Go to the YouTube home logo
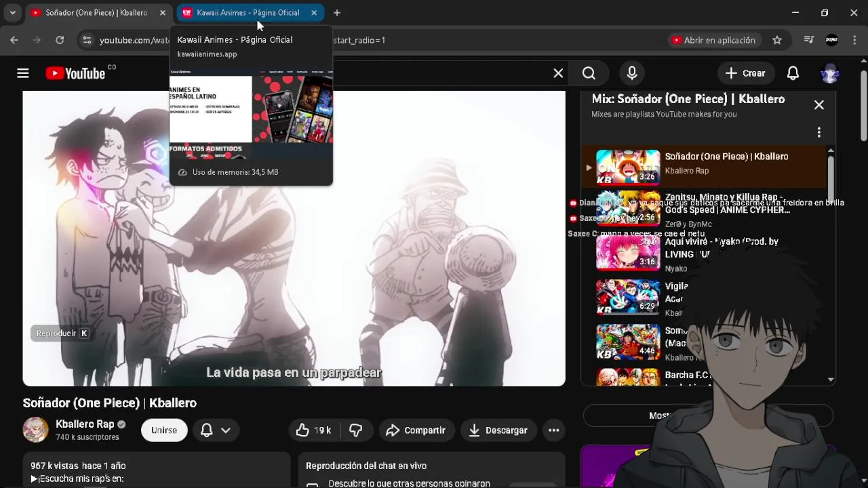Image resolution: width=868 pixels, height=488 pixels. point(75,73)
